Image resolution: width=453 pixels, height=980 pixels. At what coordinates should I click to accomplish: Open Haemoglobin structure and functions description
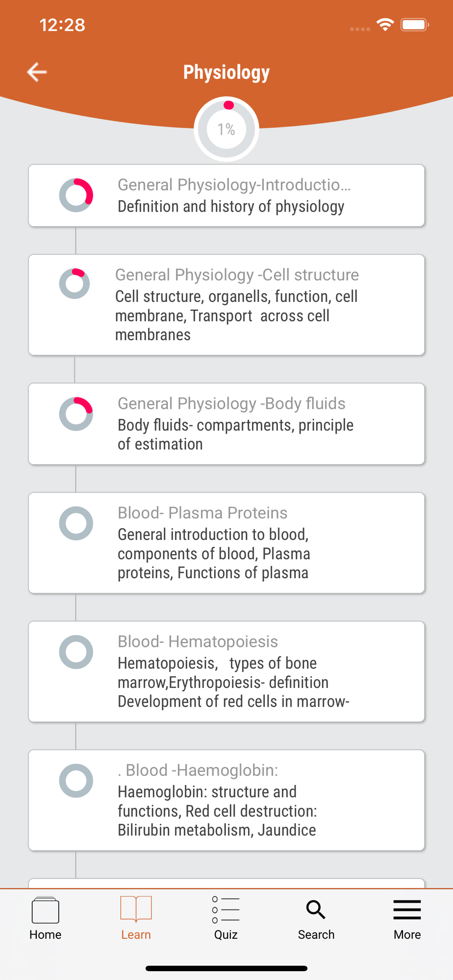[x=217, y=811]
